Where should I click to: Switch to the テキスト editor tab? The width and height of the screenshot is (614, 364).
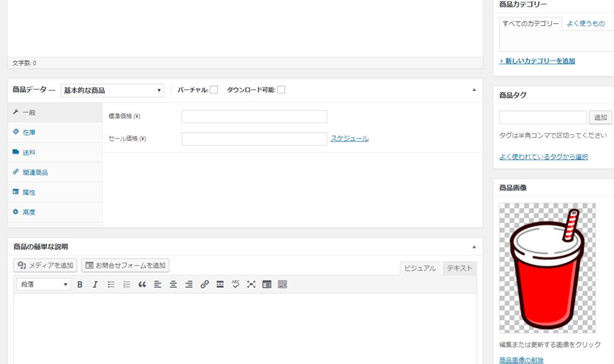pos(459,268)
